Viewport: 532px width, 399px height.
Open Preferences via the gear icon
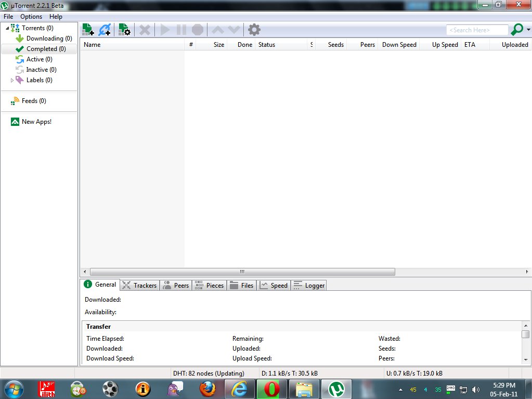[x=254, y=30]
